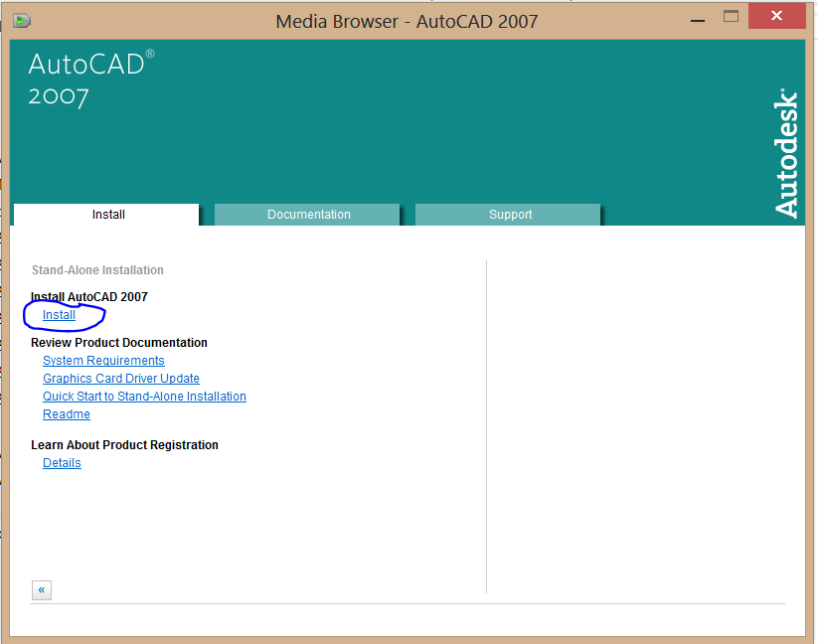Click the Stand-Alone Installation heading text
The height and width of the screenshot is (644, 818).
coord(97,270)
